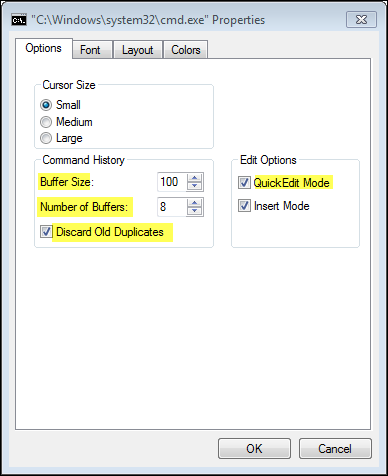Image resolution: width=388 pixels, height=476 pixels.
Task: Toggle QuickEdit Mode checkbox
Action: pos(244,183)
